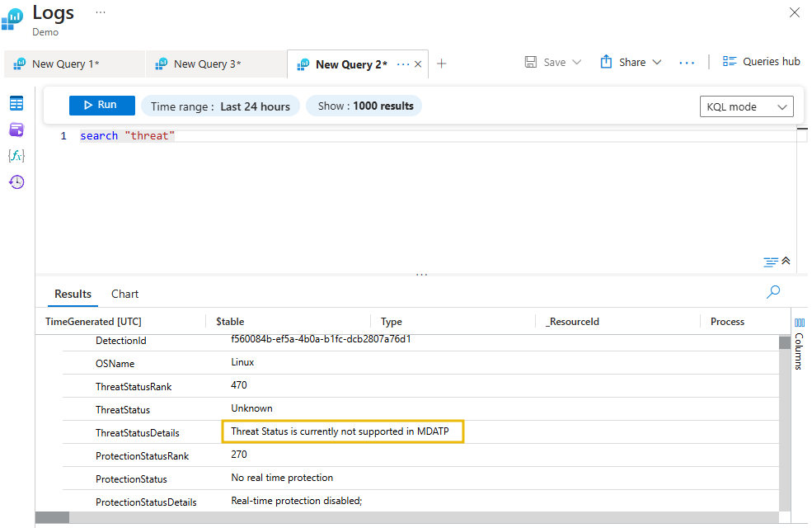Open the KQL mode dropdown
The width and height of the screenshot is (812, 528).
pyautogui.click(x=746, y=106)
